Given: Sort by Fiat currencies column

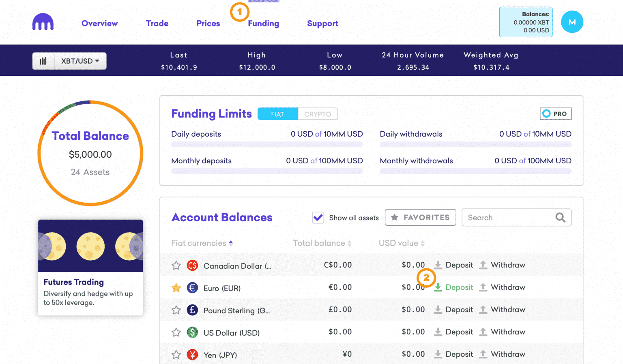Looking at the screenshot, I should tap(202, 243).
